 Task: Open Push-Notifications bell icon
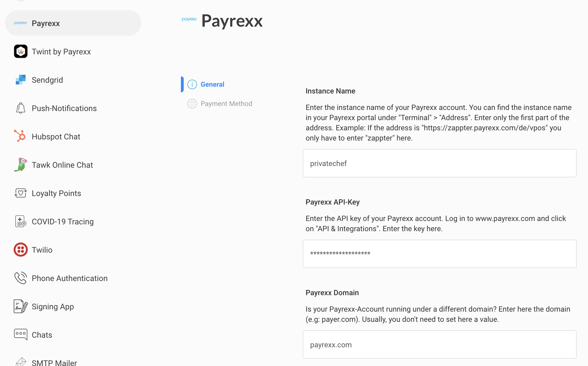click(x=21, y=108)
